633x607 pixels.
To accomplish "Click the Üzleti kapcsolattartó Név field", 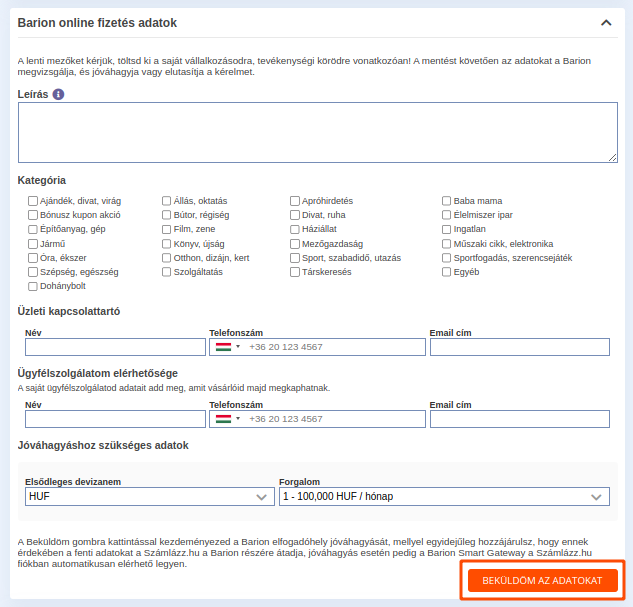I will (115, 347).
